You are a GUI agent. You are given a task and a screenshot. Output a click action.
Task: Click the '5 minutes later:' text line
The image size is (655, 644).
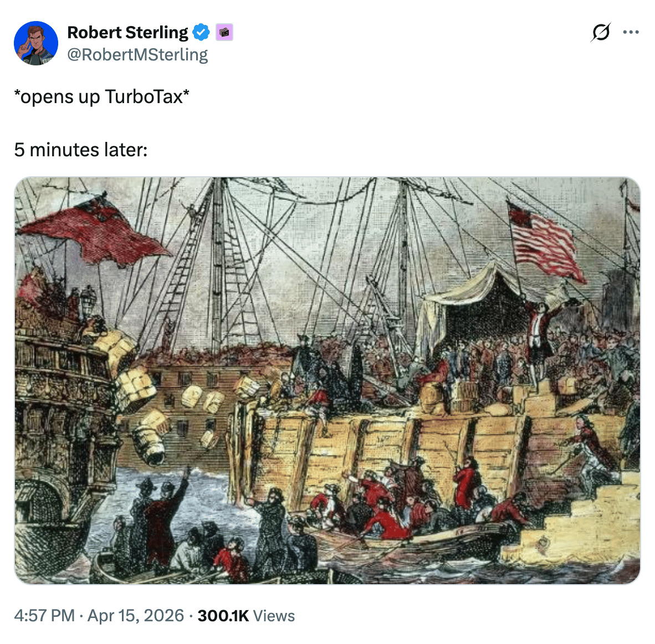[x=80, y=150]
